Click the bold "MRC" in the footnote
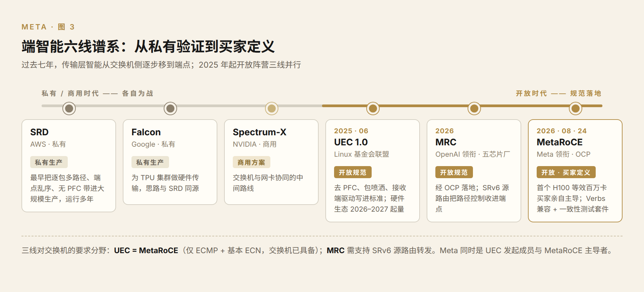The height and width of the screenshot is (292, 644). pos(335,250)
